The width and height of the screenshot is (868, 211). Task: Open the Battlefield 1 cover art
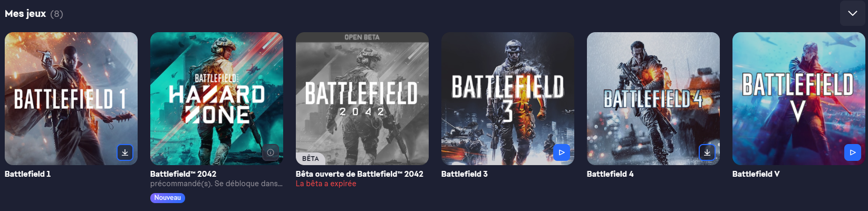[x=71, y=99]
